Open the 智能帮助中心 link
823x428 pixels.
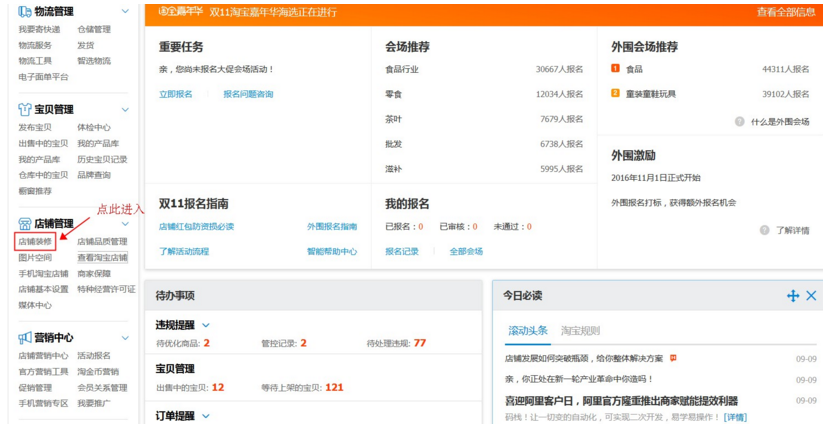(x=332, y=252)
